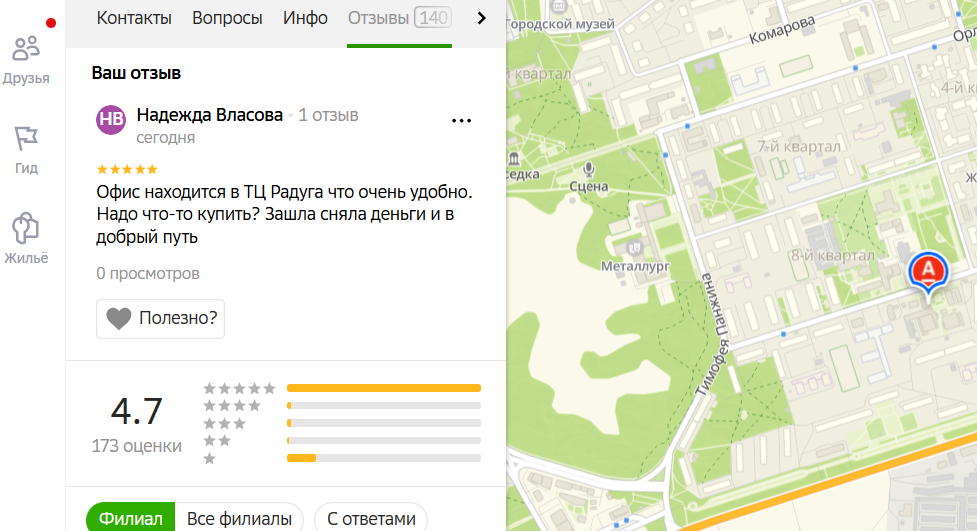Click the 8-й квартал map label
This screenshot has height=531, width=977.
[x=832, y=256]
